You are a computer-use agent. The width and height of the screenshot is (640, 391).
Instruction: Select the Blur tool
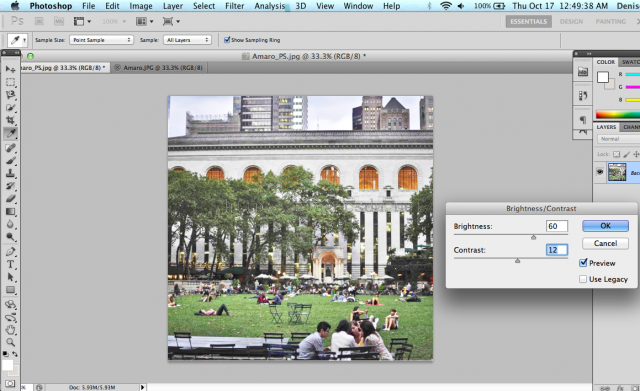10,224
